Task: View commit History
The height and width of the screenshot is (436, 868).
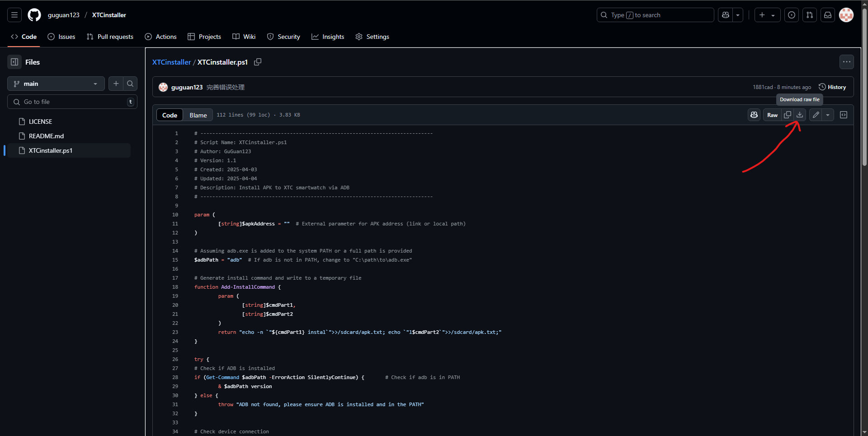Action: click(832, 87)
